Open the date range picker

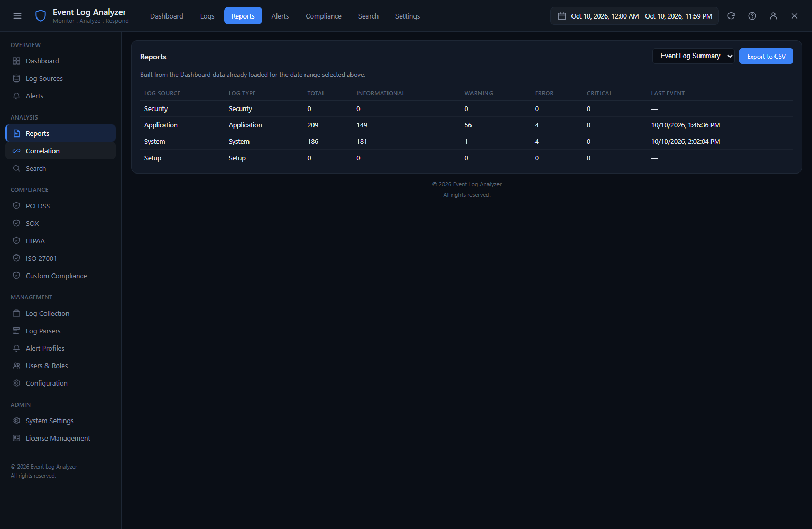click(634, 16)
